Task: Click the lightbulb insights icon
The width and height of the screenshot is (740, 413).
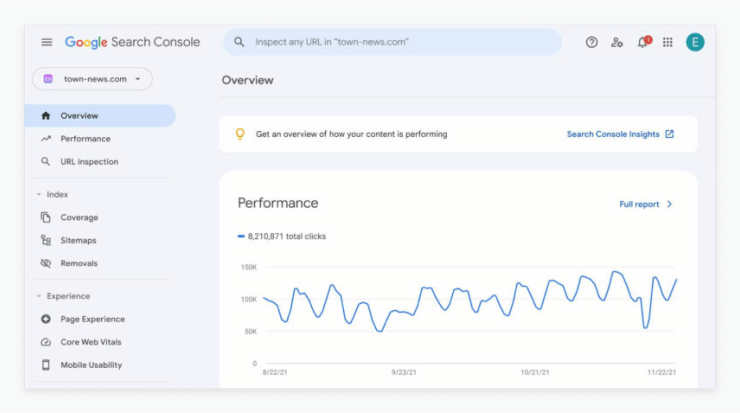Action: coord(239,134)
